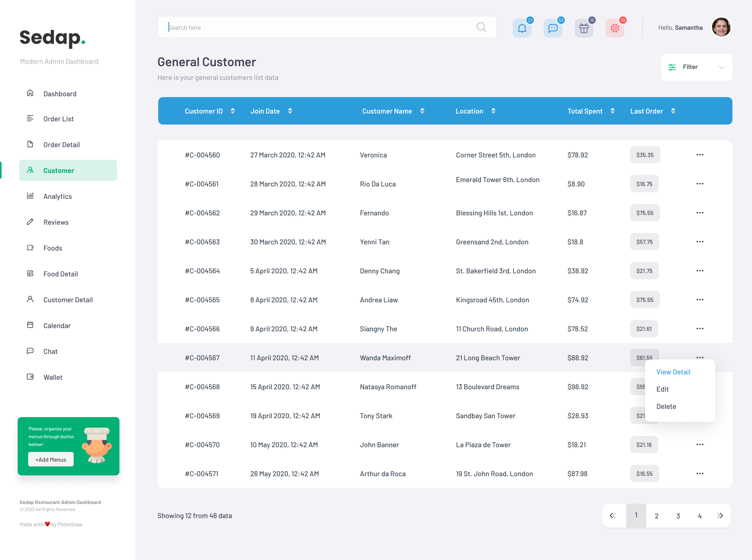This screenshot has width=752, height=560.
Task: Sort the table by Customer ID
Action: 233,111
